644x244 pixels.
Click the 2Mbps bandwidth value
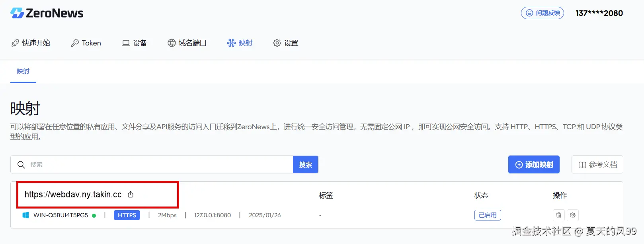[x=167, y=215]
